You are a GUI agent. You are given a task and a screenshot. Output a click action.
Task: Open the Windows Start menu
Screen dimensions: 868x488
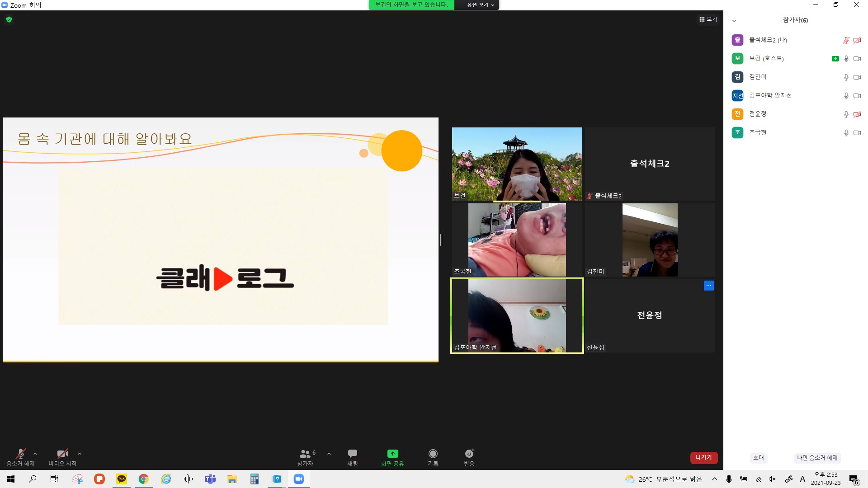click(11, 479)
